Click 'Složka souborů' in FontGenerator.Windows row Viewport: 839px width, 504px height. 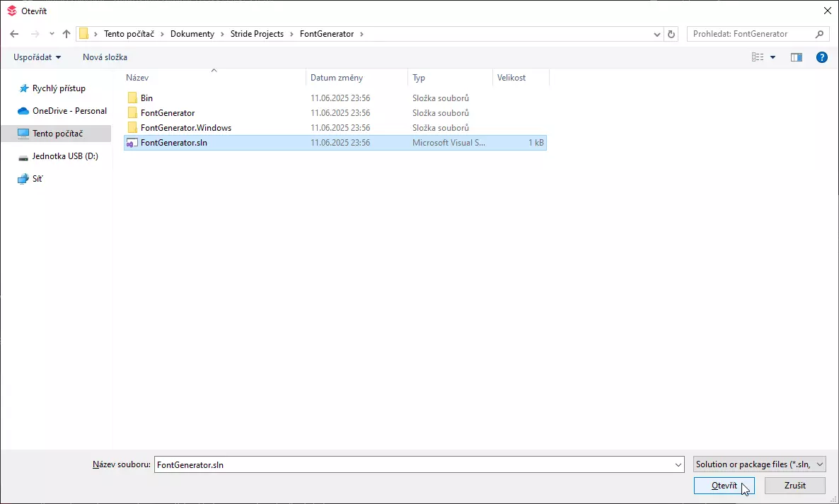(440, 128)
